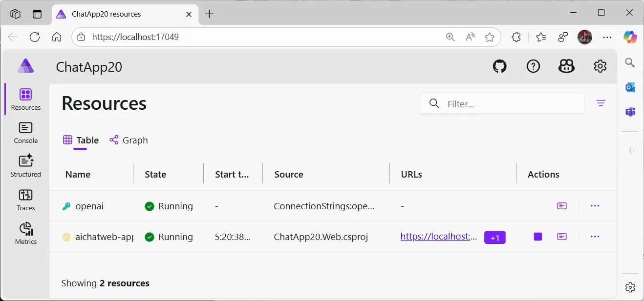Open Structured logs in the sidebar
Screen dimensions: 644x301
click(x=25, y=166)
